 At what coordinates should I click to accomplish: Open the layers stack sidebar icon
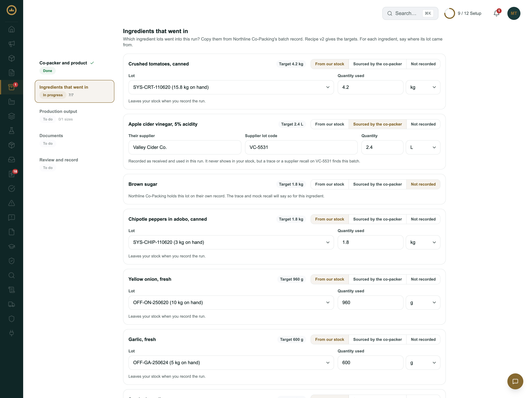[x=12, y=116]
